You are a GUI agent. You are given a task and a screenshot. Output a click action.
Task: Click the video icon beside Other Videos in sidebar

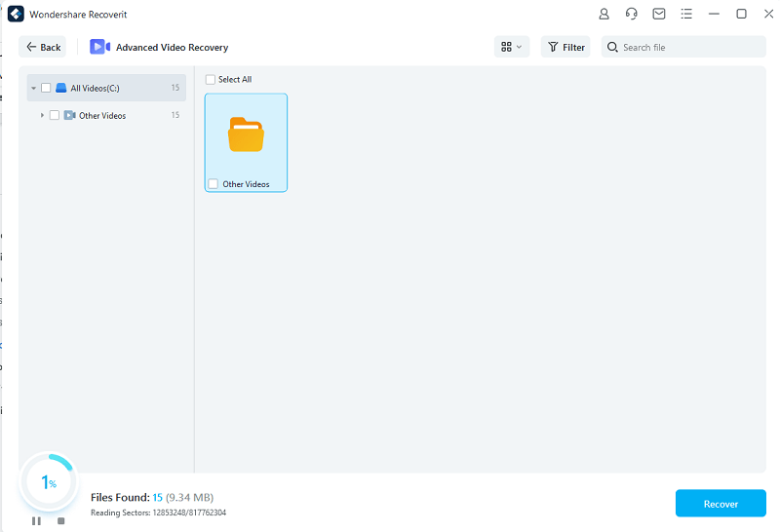tap(69, 115)
